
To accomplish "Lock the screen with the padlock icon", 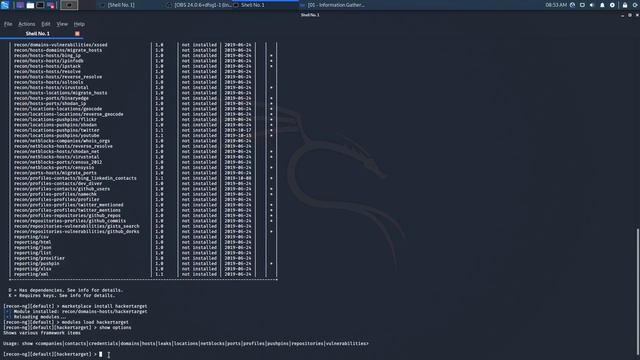I will (x=625, y=5).
